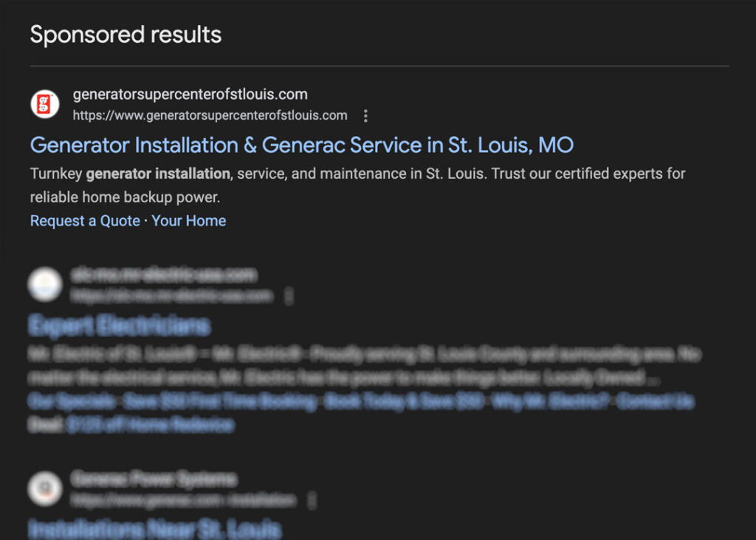This screenshot has height=540, width=756.
Task: Select the Your Home sitelink
Action: coord(189,221)
